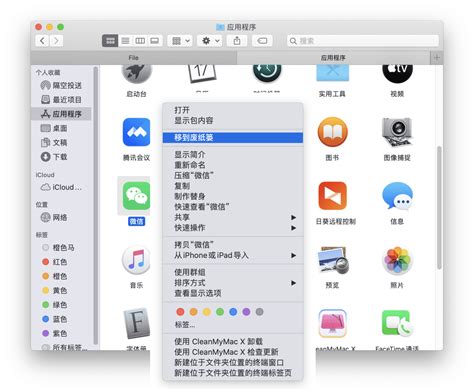Select 移到废纸篓 menu item
Viewport: 474px width, 391px height.
[x=233, y=137]
